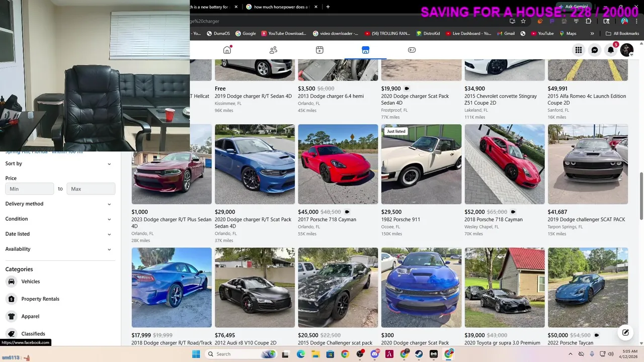This screenshot has width=644, height=362.
Task: Open the All Bookmarks folder
Action: tap(622, 34)
